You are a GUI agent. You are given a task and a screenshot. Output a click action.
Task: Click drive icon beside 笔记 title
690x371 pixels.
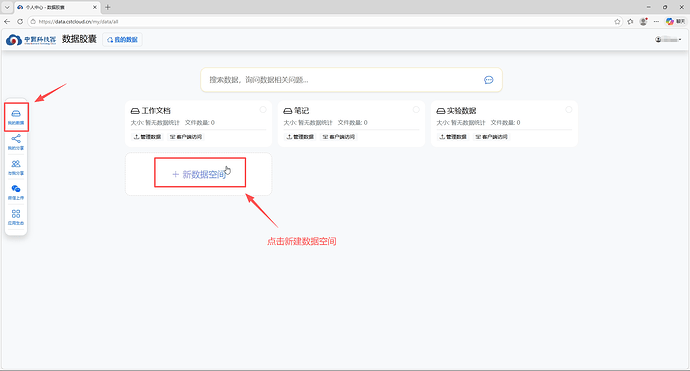tap(288, 111)
